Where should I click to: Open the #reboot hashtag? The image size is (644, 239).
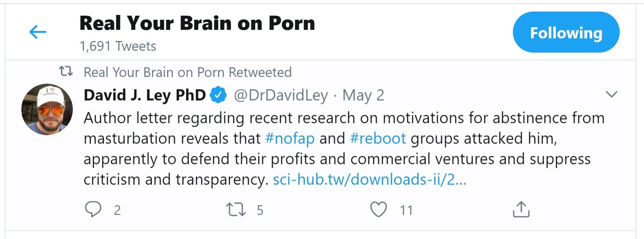point(378,139)
